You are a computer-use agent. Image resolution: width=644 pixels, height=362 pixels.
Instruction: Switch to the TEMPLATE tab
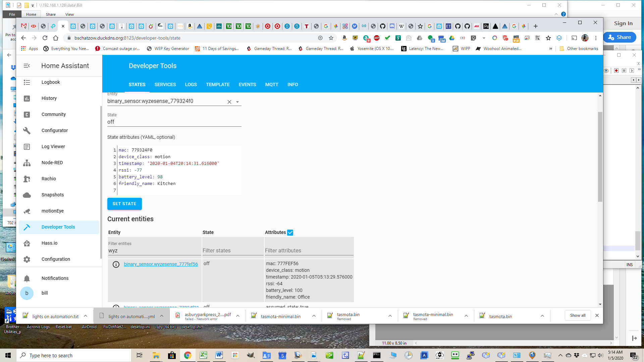tap(218, 84)
